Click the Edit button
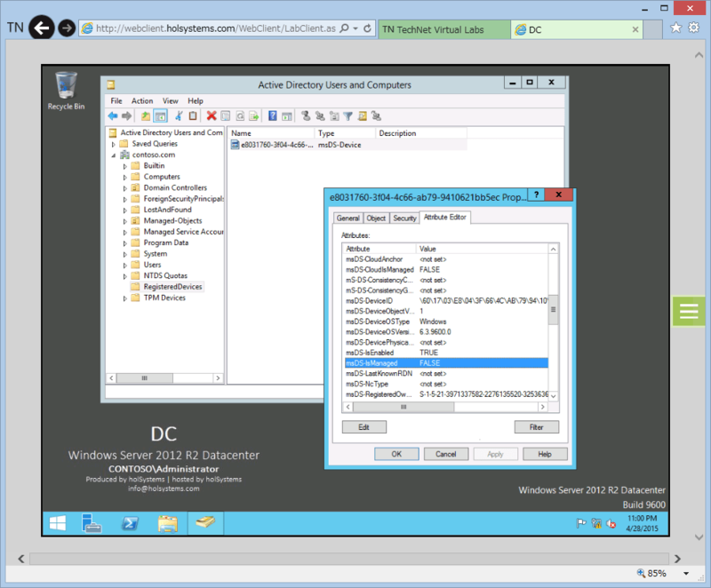Image resolution: width=711 pixels, height=588 pixels. point(364,427)
